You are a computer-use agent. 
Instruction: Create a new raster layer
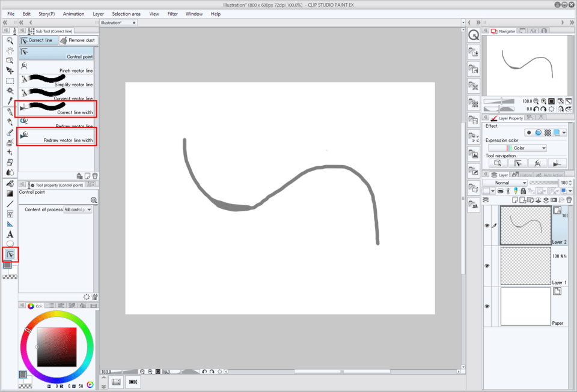point(515,201)
